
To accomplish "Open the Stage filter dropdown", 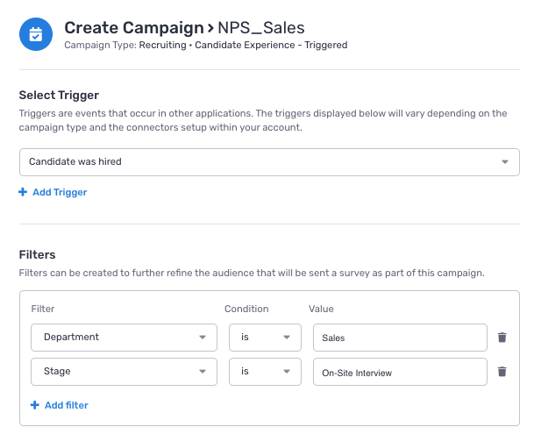I will tap(124, 372).
